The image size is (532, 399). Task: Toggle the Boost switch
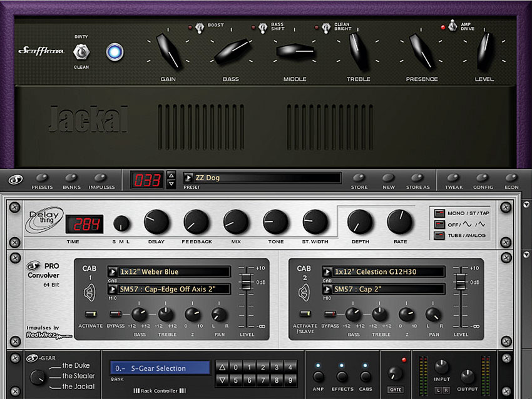[x=200, y=28]
